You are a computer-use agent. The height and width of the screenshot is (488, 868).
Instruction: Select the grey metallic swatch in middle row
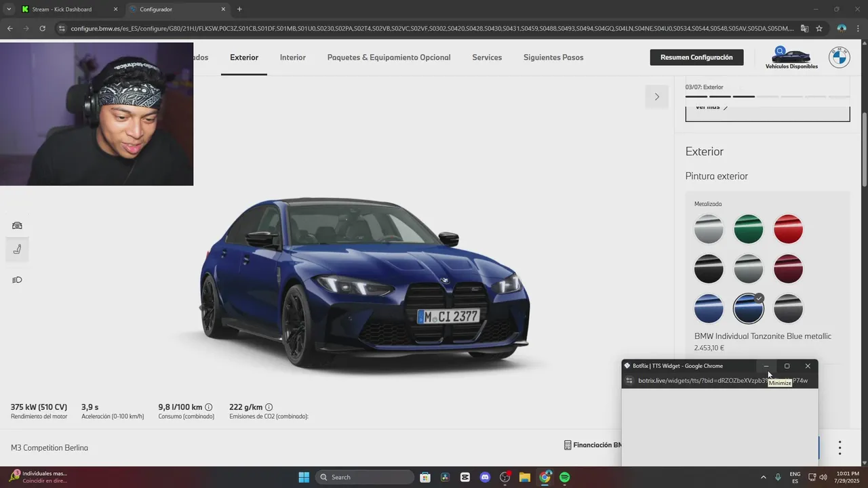[x=749, y=269]
